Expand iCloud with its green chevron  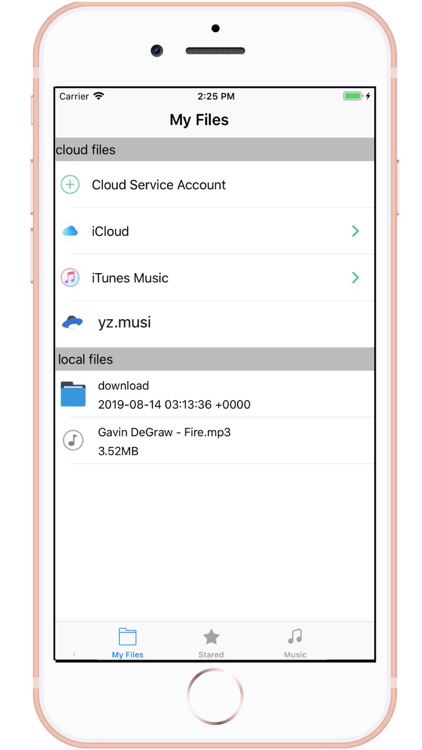[355, 232]
